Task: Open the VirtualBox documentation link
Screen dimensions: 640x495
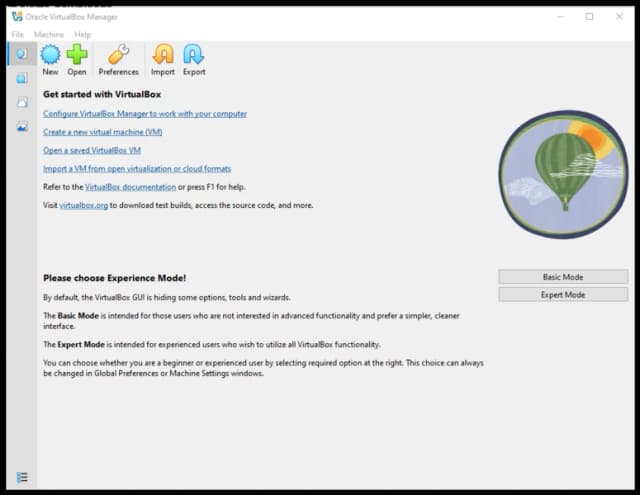Action: click(130, 187)
